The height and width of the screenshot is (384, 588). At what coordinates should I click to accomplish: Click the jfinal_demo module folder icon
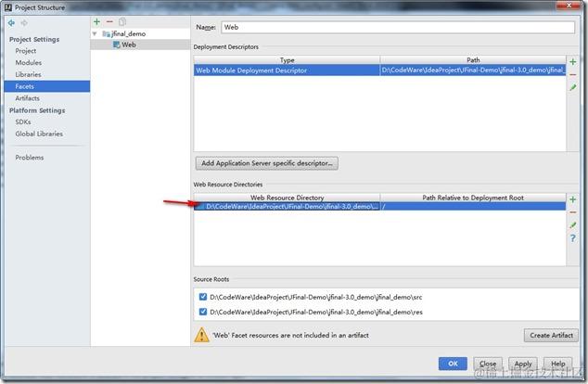(106, 33)
